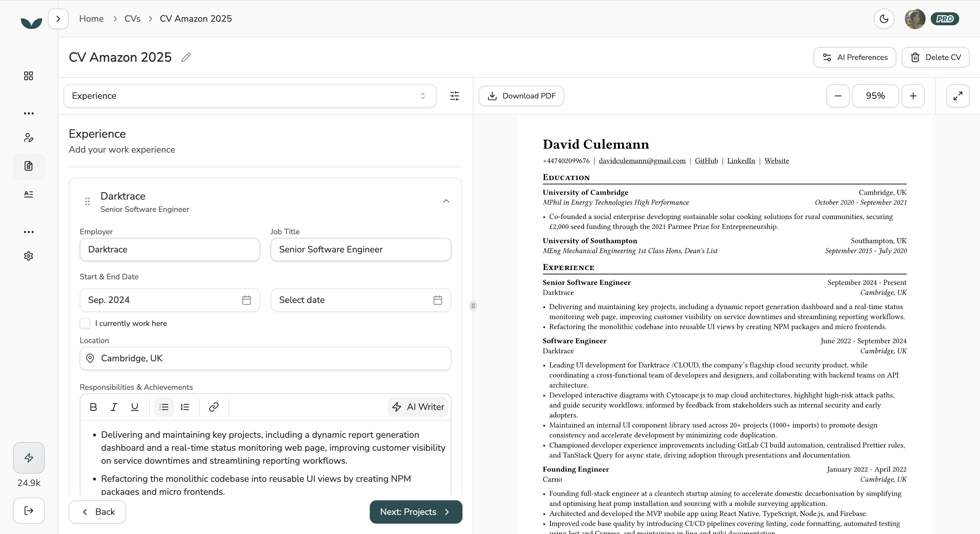Collapse the Darktrace experience entry
980x534 pixels.
click(x=446, y=201)
